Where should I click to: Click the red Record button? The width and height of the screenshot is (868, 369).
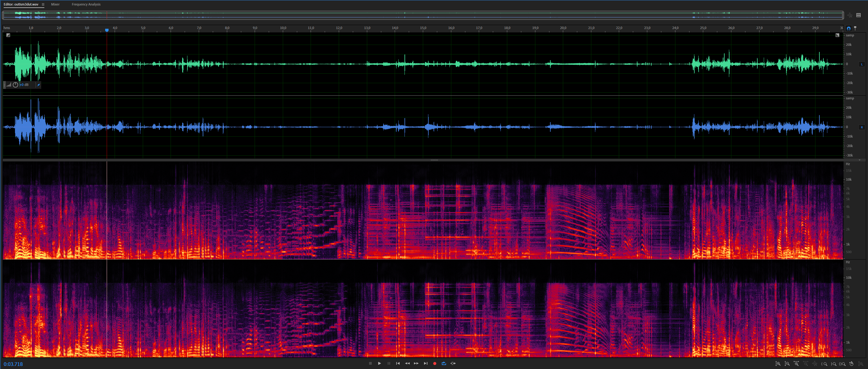[435, 363]
